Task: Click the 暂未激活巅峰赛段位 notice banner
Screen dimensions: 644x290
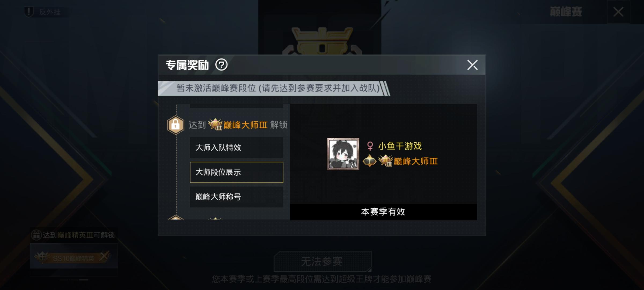Action: coord(274,88)
